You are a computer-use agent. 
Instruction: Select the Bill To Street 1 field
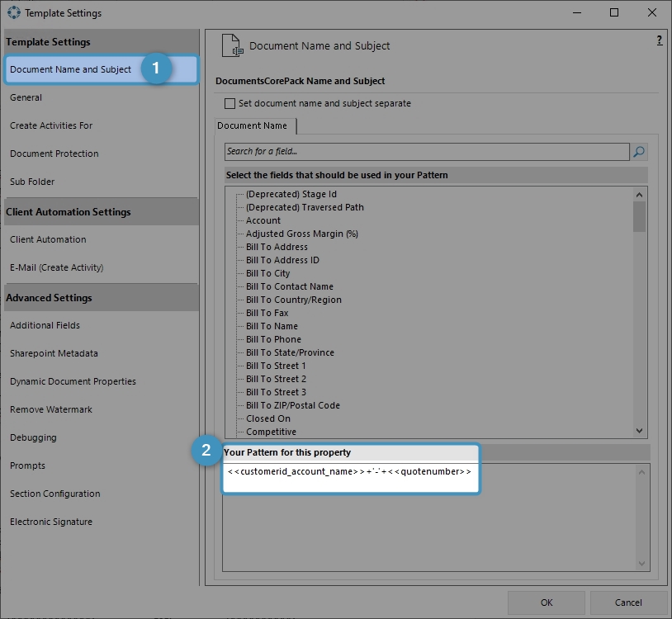(x=276, y=366)
